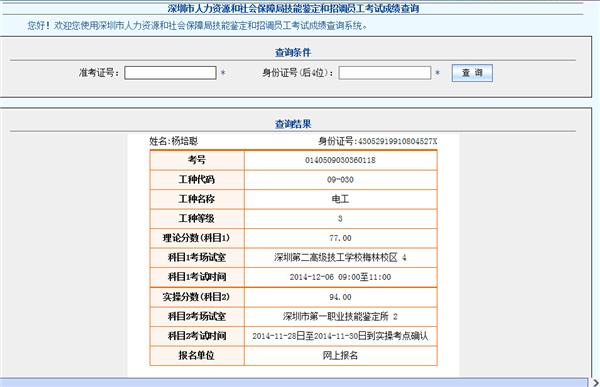
Task: Click the 准考证号 input field
Action: click(170, 73)
